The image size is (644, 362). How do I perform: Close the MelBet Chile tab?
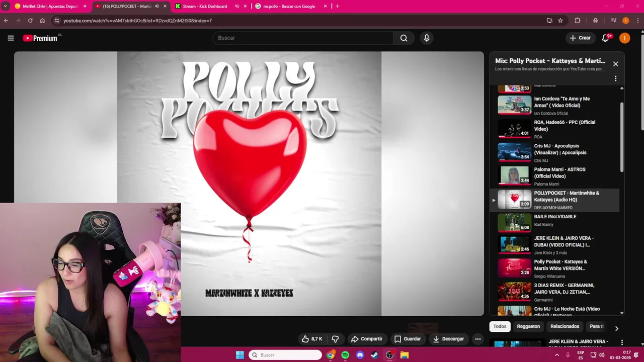[x=85, y=6]
